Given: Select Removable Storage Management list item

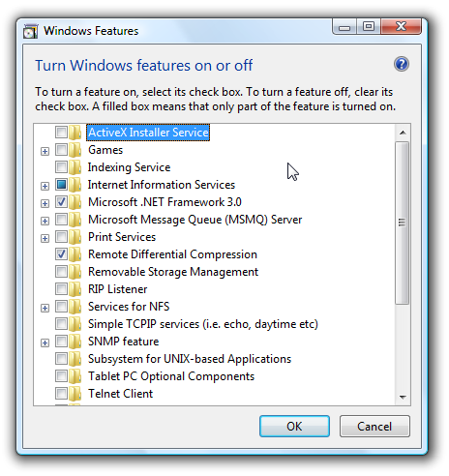Looking at the screenshot, I should coord(173,272).
